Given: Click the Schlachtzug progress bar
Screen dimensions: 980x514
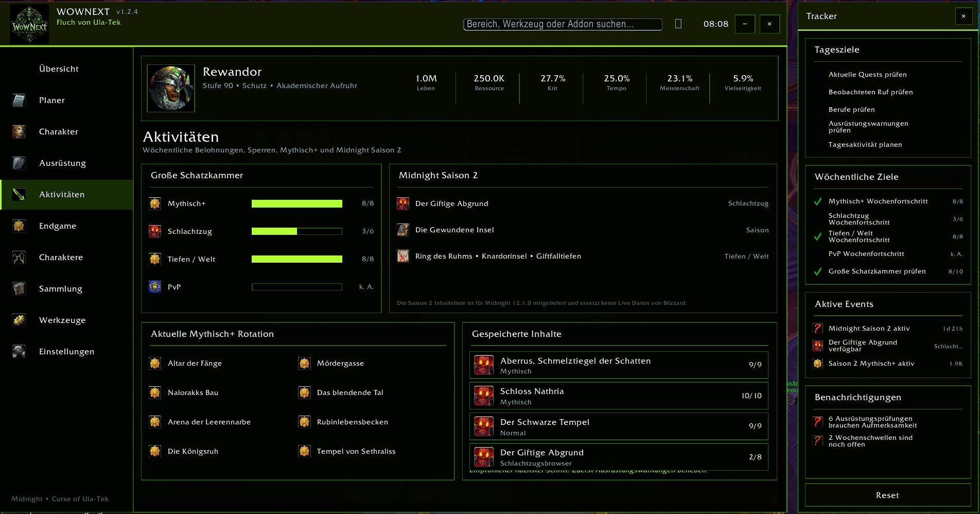Looking at the screenshot, I should coord(297,232).
